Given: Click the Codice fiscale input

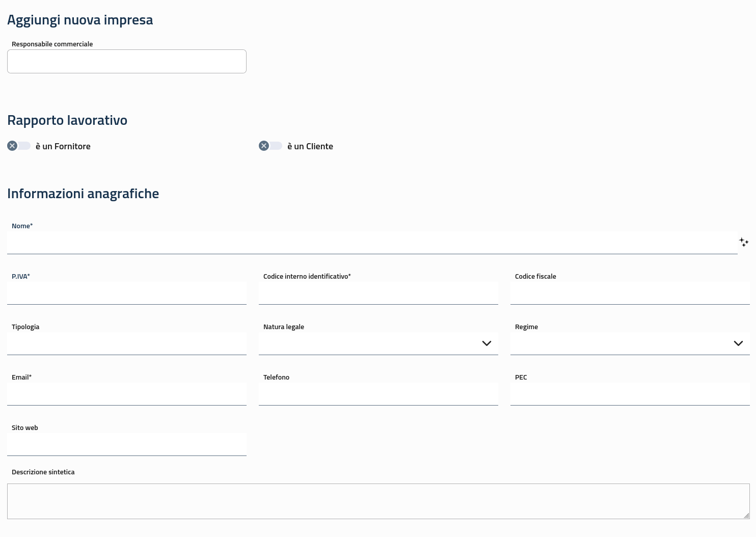Looking at the screenshot, I should (x=630, y=293).
